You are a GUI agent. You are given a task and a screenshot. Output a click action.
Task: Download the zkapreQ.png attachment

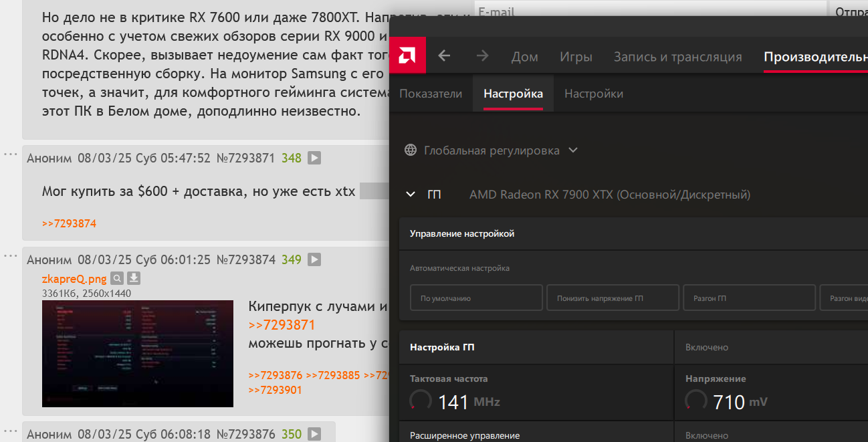click(133, 279)
